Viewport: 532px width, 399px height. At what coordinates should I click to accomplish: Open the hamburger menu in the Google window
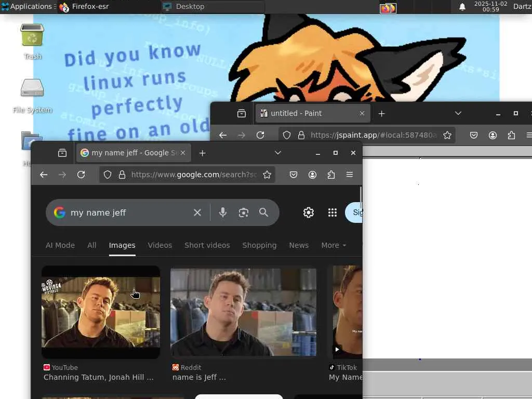350,175
